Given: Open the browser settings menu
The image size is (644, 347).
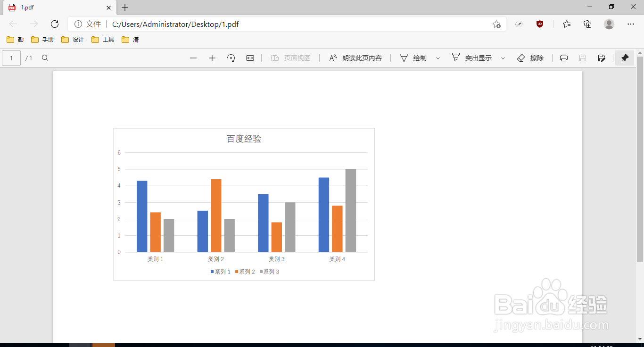Looking at the screenshot, I should [x=631, y=24].
